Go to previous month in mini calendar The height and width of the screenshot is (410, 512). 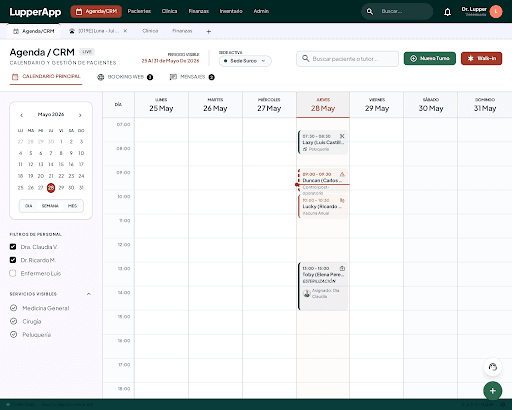22,115
